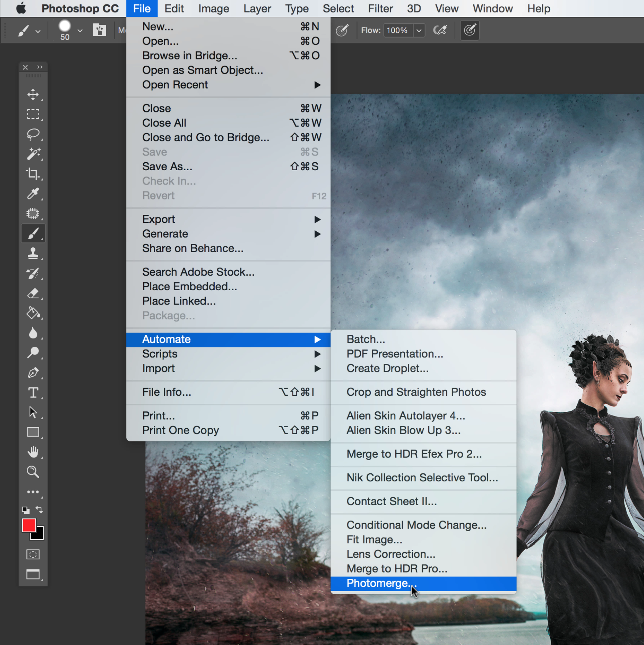This screenshot has height=645, width=644.
Task: Choose Lens Correction item
Action: (x=423, y=554)
